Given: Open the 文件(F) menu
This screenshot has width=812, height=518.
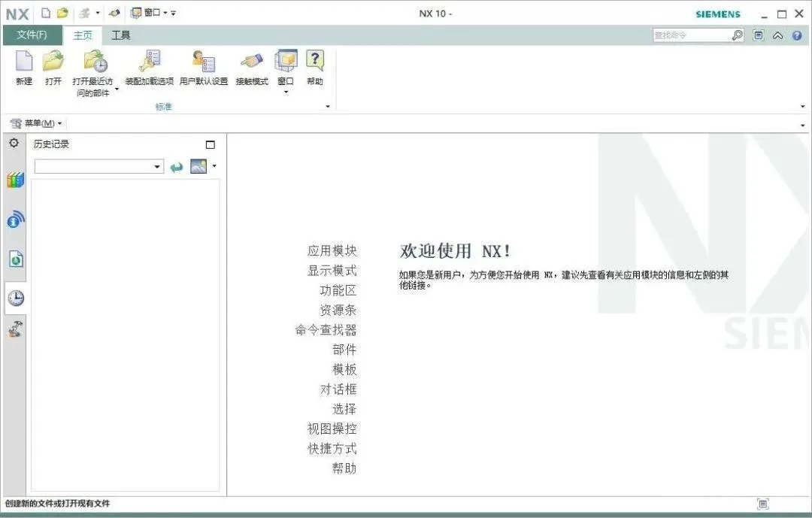Looking at the screenshot, I should (x=32, y=35).
